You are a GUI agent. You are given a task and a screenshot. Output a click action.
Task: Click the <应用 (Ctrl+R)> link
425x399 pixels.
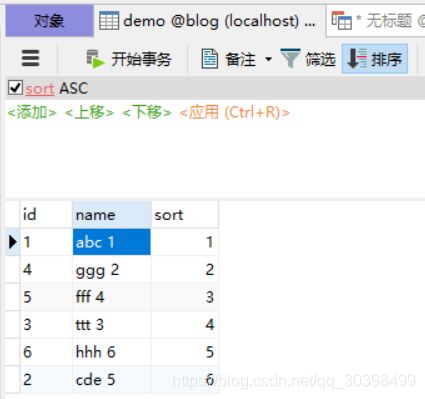235,112
